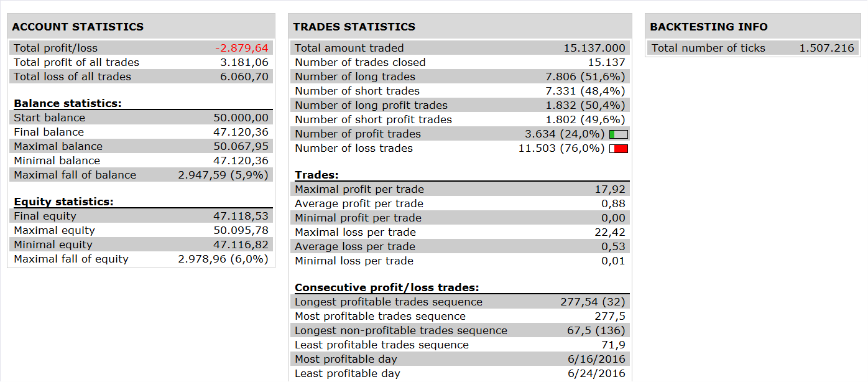
Task: Click the red loss trades bar indicator
Action: (619, 149)
